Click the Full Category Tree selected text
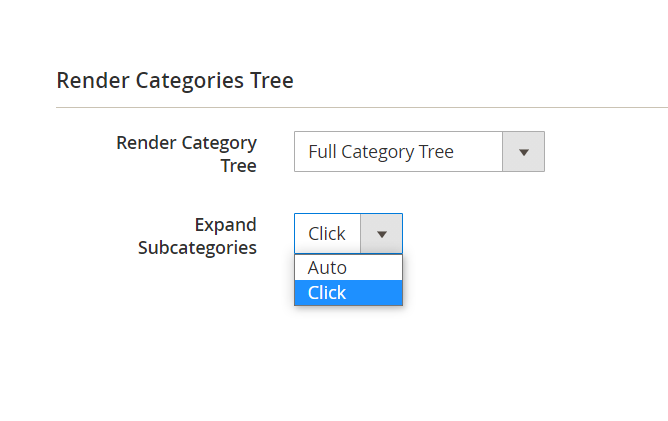Image resolution: width=668 pixels, height=421 pixels. (381, 152)
